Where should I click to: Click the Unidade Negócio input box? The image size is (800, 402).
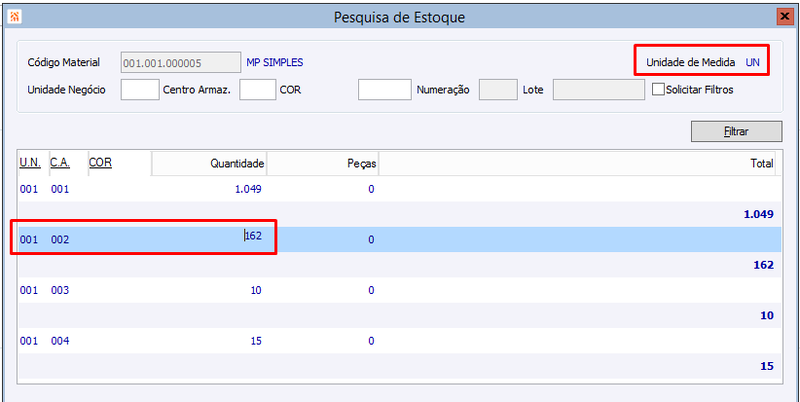140,89
